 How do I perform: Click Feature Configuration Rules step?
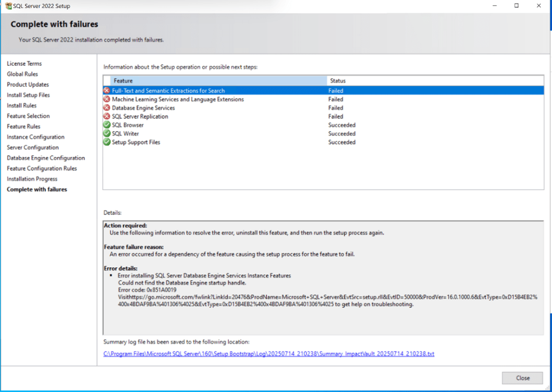[42, 168]
